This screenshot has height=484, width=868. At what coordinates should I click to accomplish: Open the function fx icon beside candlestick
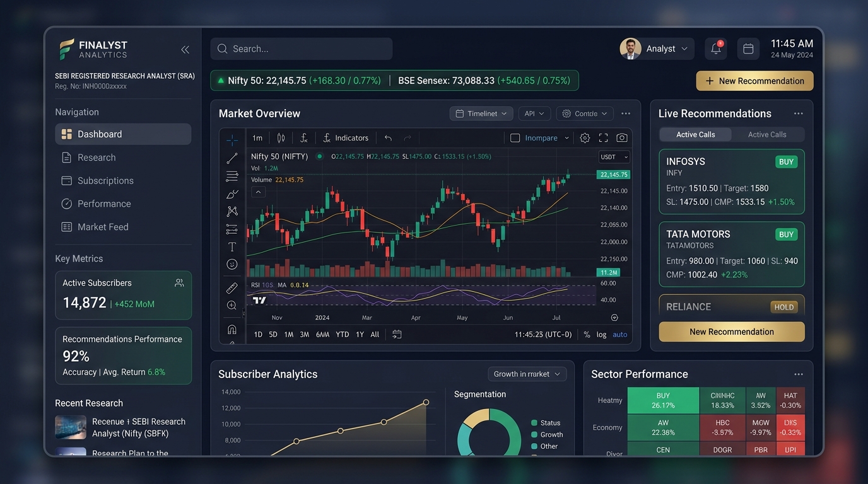(303, 138)
